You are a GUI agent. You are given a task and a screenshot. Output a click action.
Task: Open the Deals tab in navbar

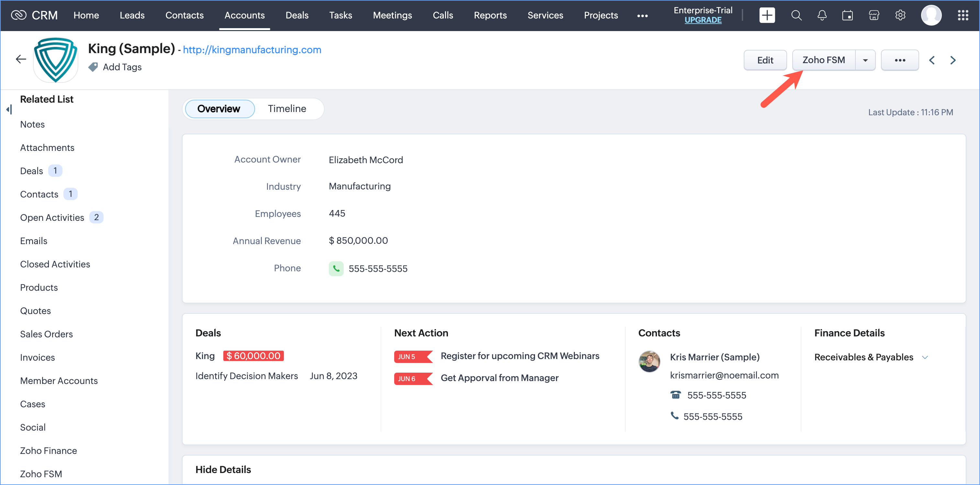pos(297,15)
